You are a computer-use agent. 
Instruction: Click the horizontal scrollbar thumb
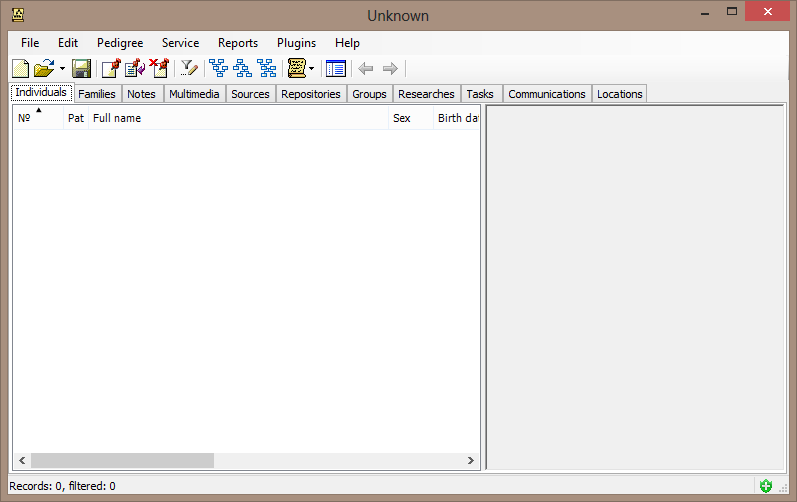point(122,460)
